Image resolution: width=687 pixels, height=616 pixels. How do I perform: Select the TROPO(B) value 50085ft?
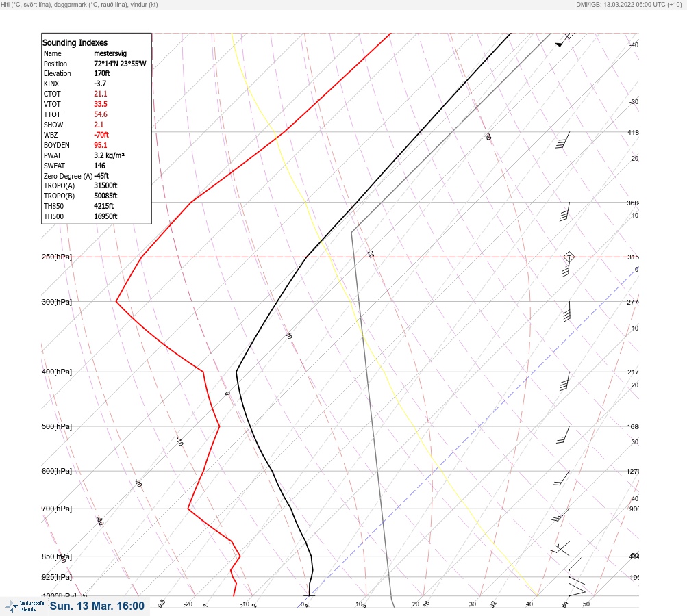coord(105,196)
